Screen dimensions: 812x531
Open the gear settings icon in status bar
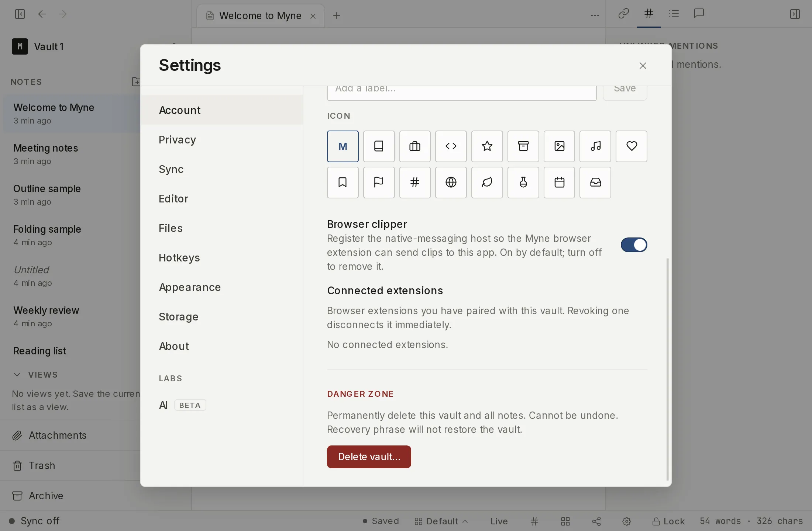coord(627,521)
